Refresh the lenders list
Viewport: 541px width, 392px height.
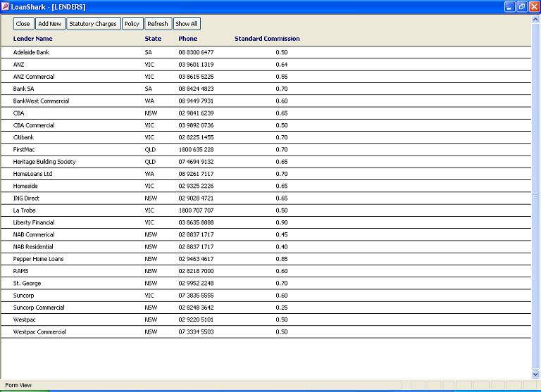(158, 24)
